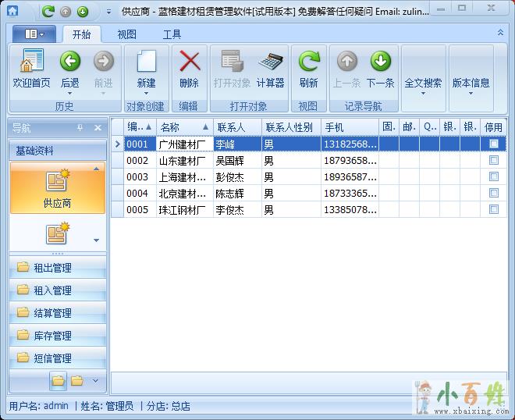Open the SMS Management (短信管理) section
Image resolution: width=515 pixels, height=420 pixels.
coord(52,358)
